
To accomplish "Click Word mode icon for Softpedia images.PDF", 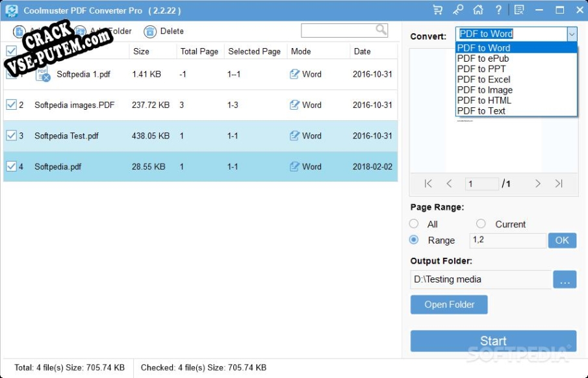I will [x=294, y=105].
